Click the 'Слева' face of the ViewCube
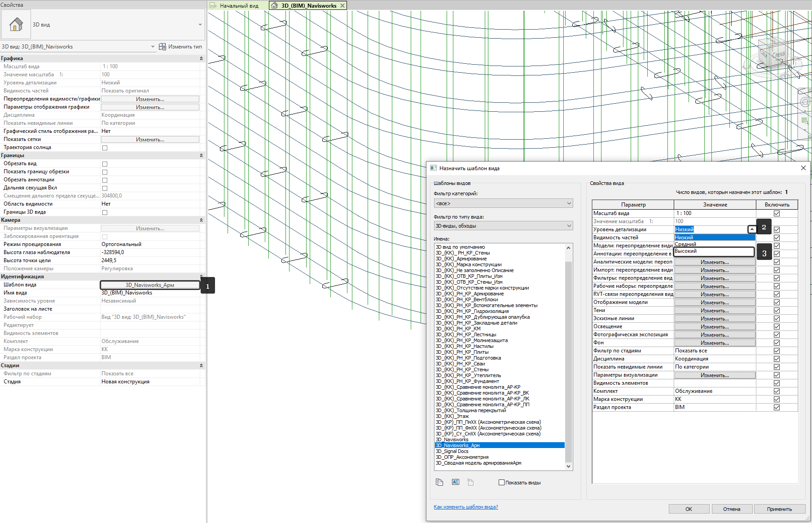Image resolution: width=812 pixels, height=523 pixels. pyautogui.click(x=778, y=55)
